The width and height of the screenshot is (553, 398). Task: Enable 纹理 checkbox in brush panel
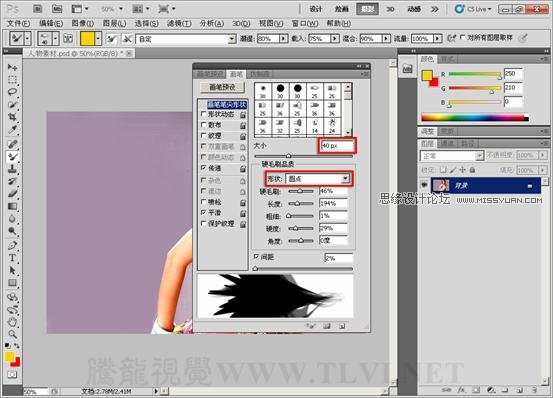(203, 135)
